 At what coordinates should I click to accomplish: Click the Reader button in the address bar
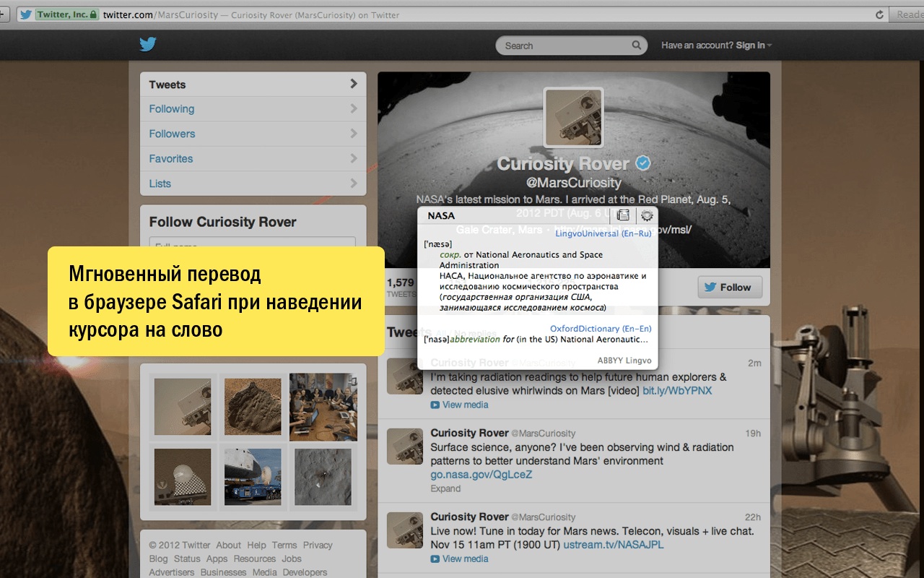tap(908, 14)
